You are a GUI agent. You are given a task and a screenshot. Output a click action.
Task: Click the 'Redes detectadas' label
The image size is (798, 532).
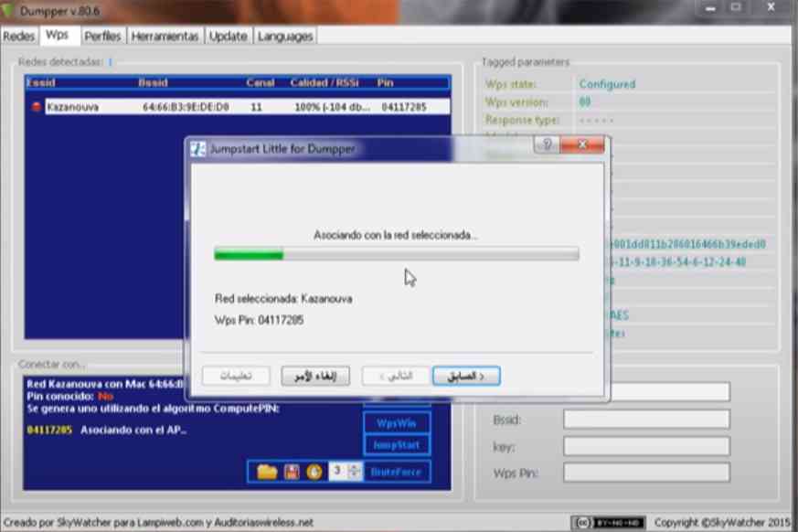(60, 62)
